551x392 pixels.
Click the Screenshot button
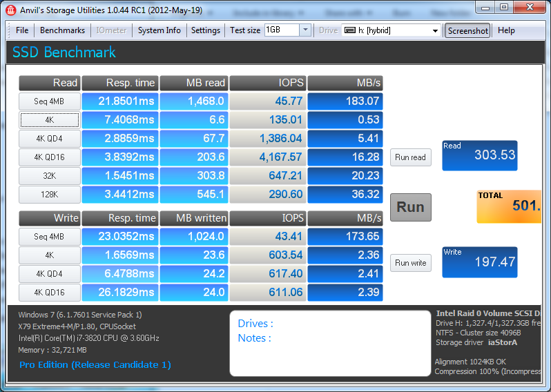coord(467,30)
